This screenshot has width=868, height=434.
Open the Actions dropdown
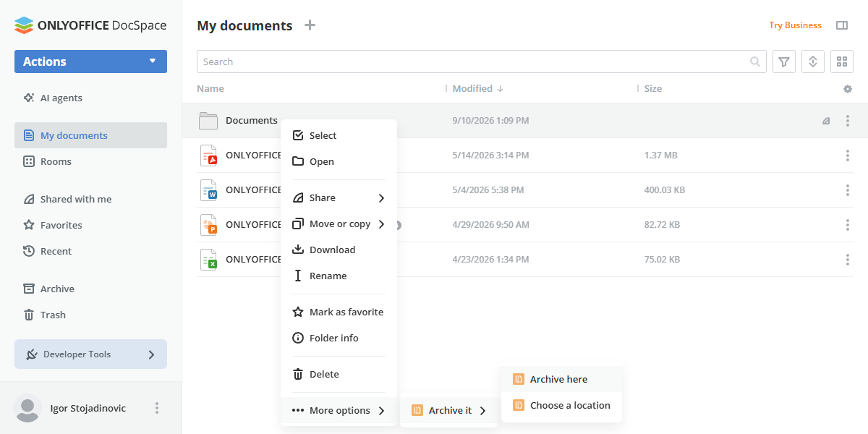[90, 61]
